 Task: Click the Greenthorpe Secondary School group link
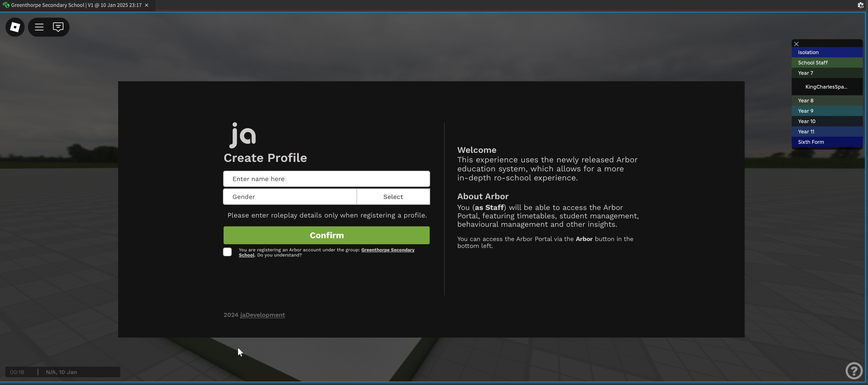[387, 250]
